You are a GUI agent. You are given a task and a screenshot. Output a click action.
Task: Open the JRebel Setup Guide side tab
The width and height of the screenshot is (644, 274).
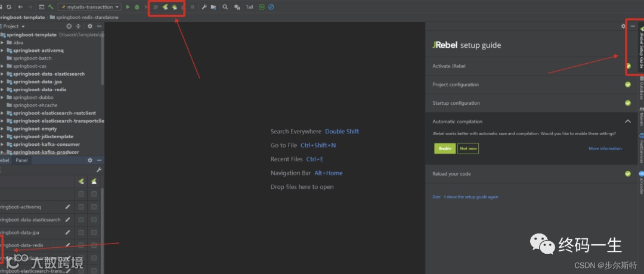tap(640, 47)
